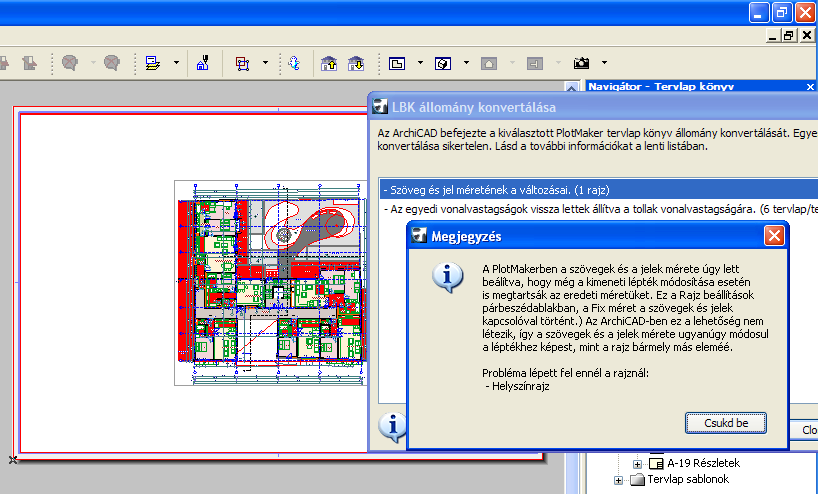The height and width of the screenshot is (494, 818).
Task: Open dropdown beside trace reference icon
Action: [265, 63]
